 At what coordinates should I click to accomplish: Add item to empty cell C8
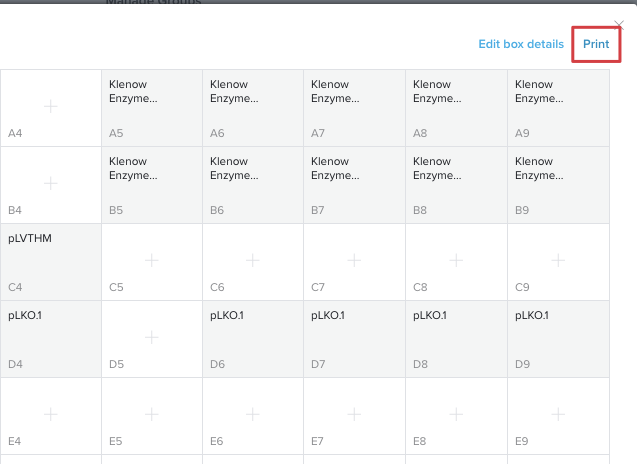[x=456, y=262]
